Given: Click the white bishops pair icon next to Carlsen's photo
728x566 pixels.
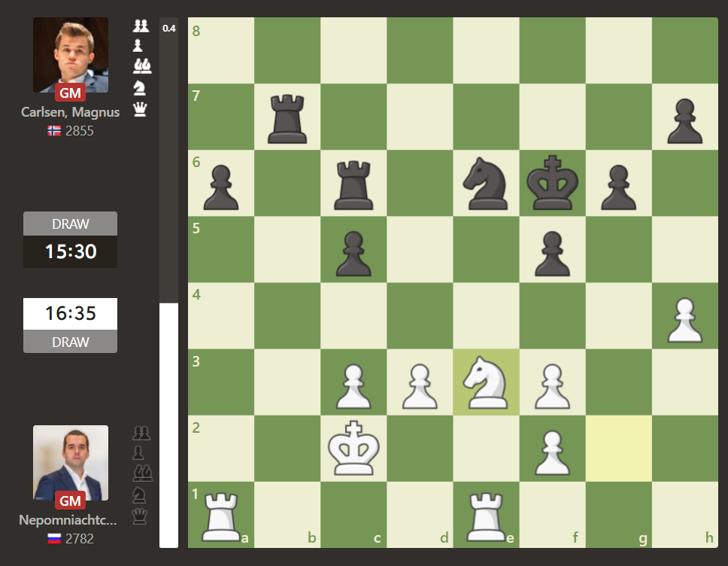Looking at the screenshot, I should pyautogui.click(x=140, y=65).
